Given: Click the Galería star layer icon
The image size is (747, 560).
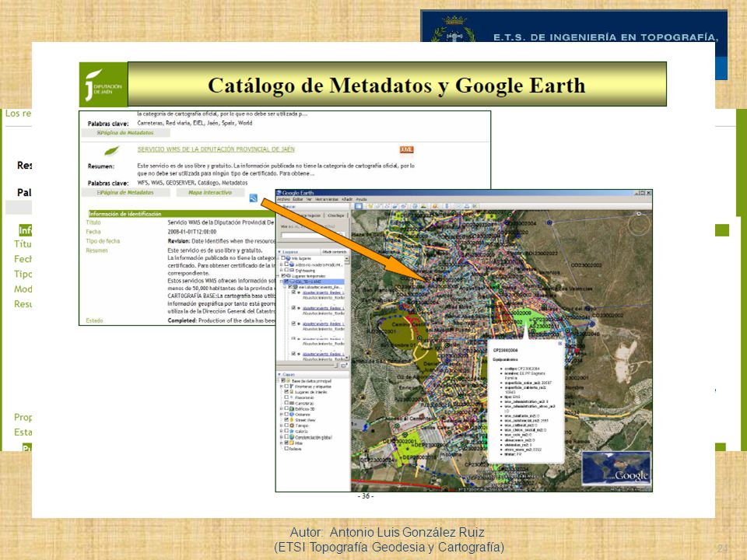Looking at the screenshot, I should pos(292,431).
